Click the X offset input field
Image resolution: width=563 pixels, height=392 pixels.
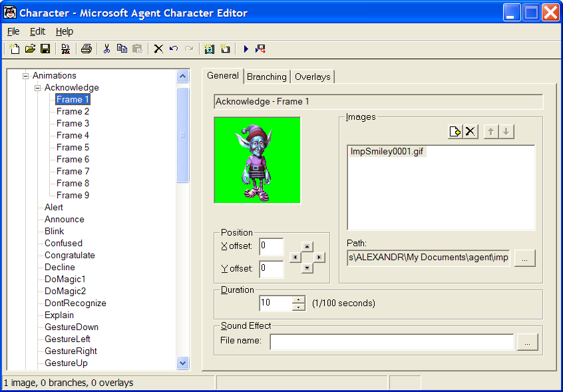(271, 246)
